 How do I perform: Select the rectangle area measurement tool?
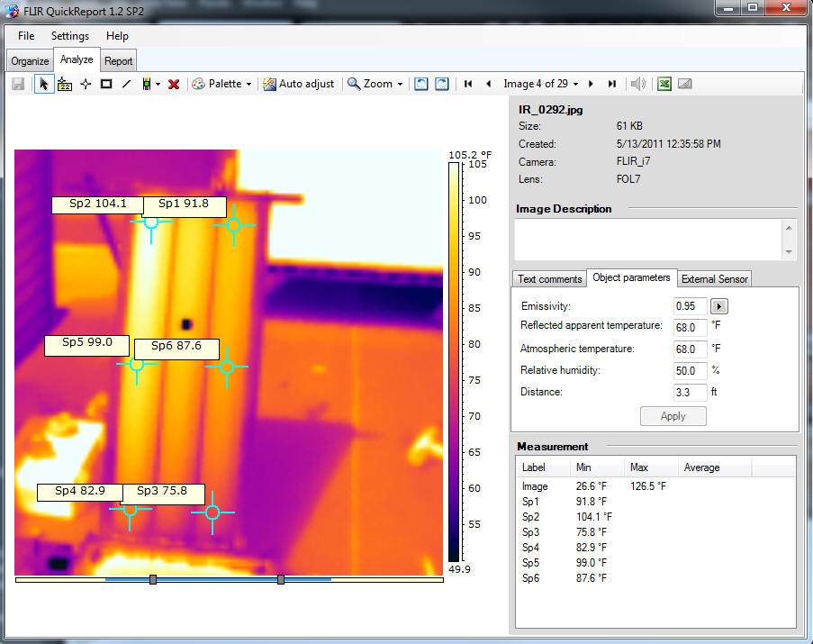pos(106,84)
